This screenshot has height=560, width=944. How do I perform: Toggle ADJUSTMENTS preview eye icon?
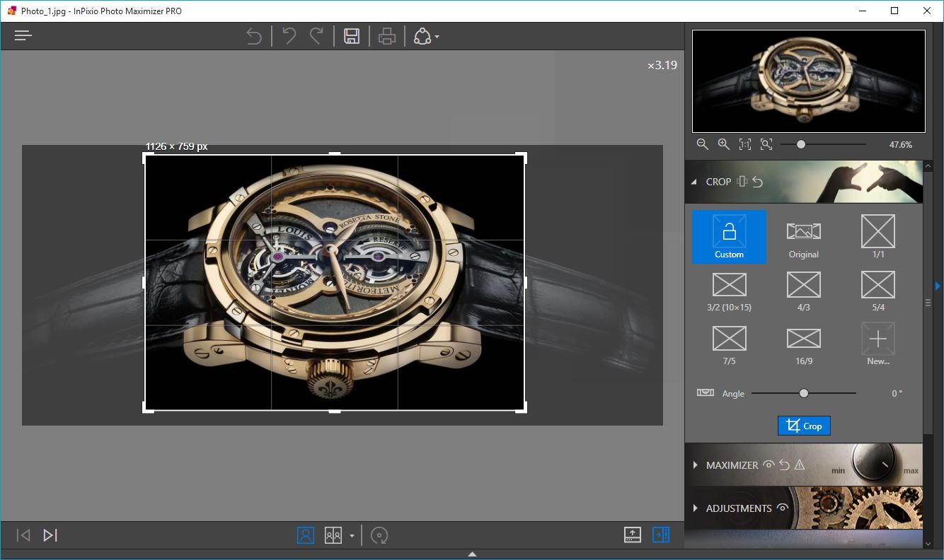coord(783,508)
